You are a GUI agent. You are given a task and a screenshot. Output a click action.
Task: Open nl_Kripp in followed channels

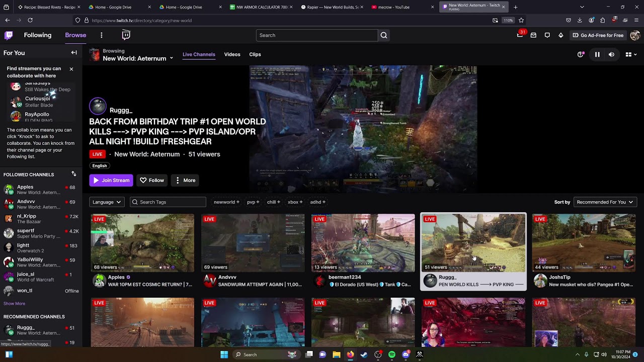41,219
